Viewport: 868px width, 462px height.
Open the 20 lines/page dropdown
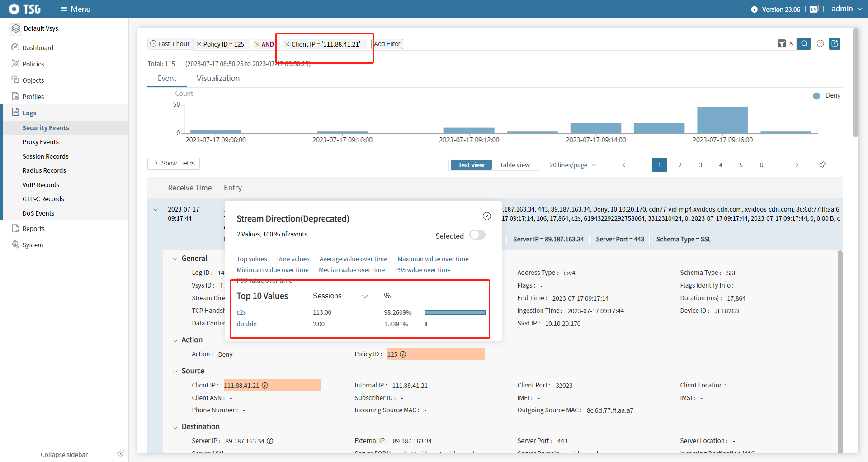point(572,165)
